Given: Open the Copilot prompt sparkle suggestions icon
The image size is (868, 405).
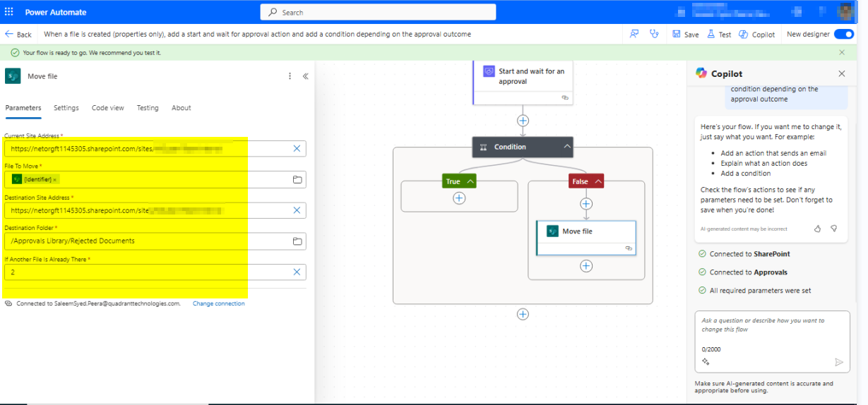Looking at the screenshot, I should coord(706,361).
